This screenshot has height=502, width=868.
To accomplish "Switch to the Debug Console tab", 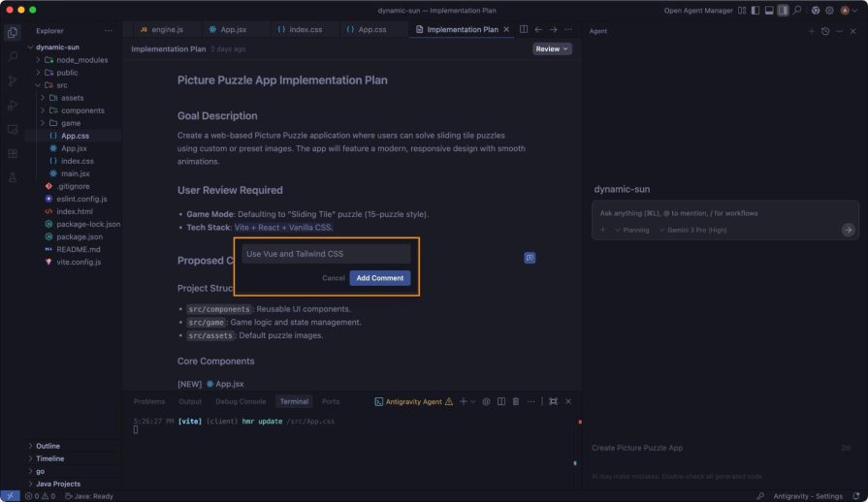I will coord(241,401).
